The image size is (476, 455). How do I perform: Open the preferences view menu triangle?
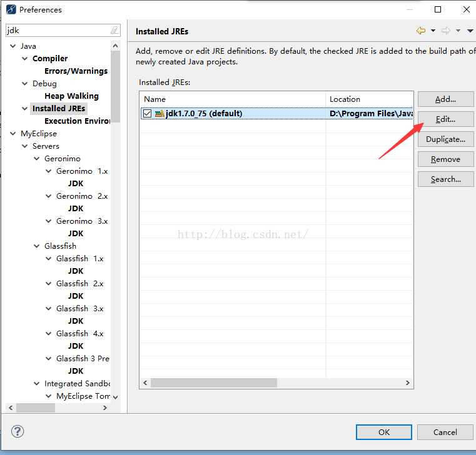[x=470, y=31]
